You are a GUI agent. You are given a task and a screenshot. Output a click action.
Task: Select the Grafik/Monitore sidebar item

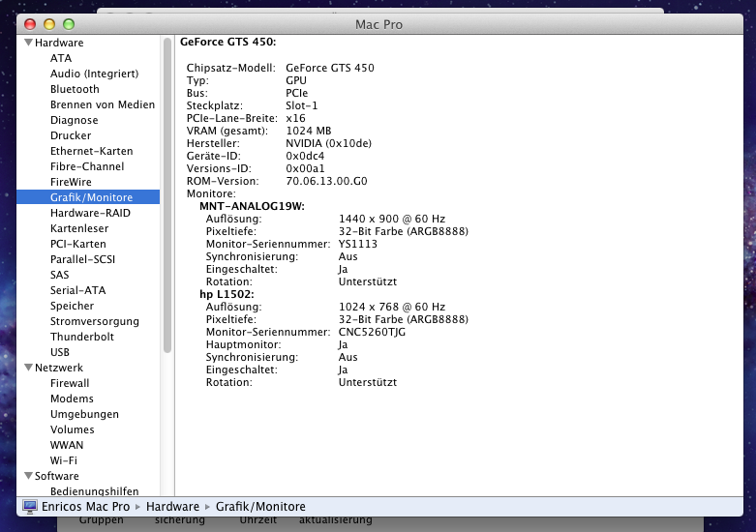click(91, 197)
